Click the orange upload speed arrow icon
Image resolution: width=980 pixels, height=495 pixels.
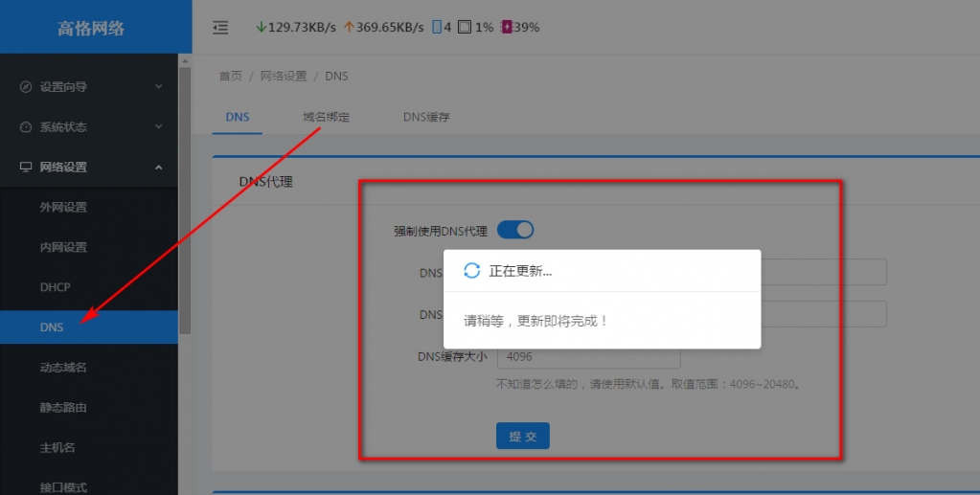[x=350, y=27]
